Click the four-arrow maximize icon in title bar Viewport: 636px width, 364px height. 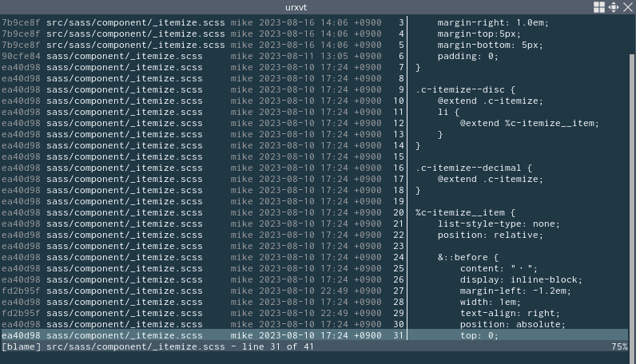[613, 7]
